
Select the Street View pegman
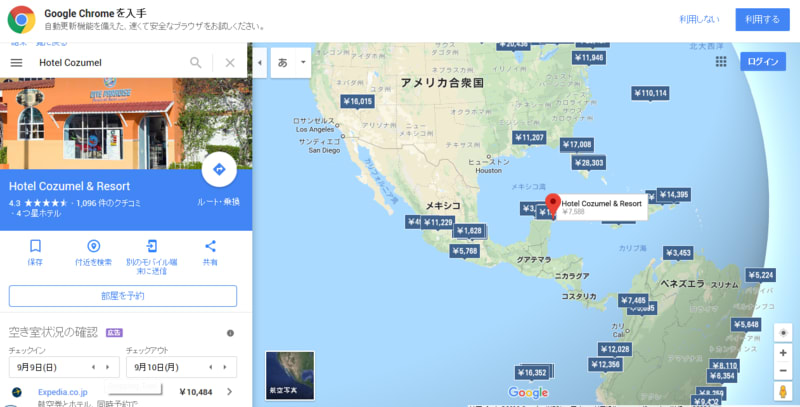[783, 391]
